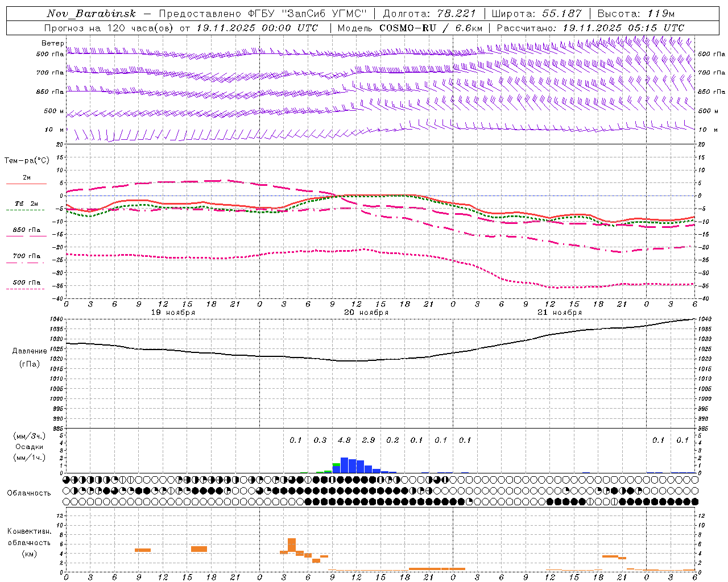Click the 'Прогноз на 120 часа(ов)' forecast text
This screenshot has height=582, width=728.
pos(109,28)
